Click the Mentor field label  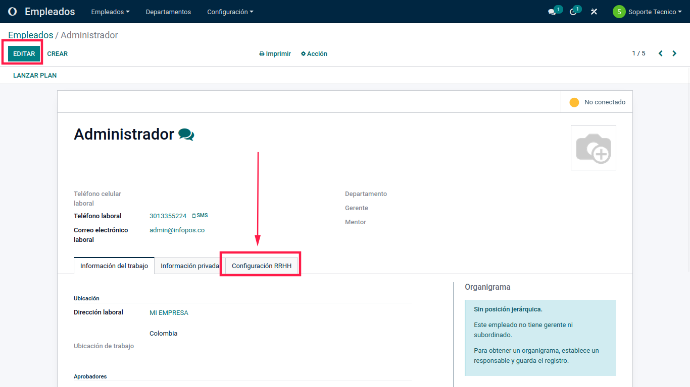pos(355,222)
